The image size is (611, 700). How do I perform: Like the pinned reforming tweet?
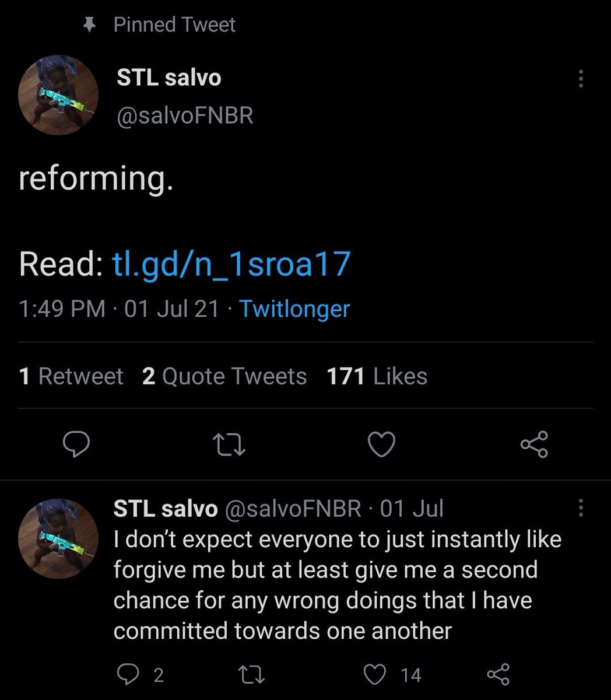point(382,445)
